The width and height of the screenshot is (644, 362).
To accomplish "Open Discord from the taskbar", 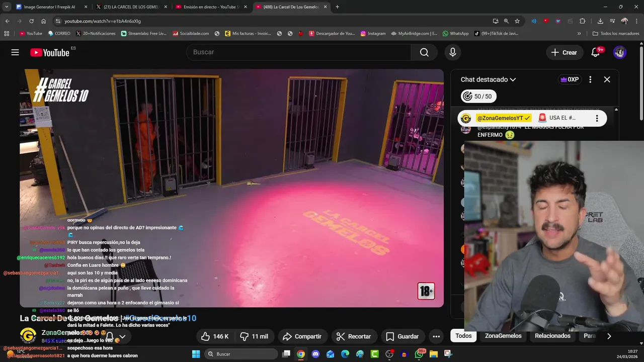I will click(315, 354).
